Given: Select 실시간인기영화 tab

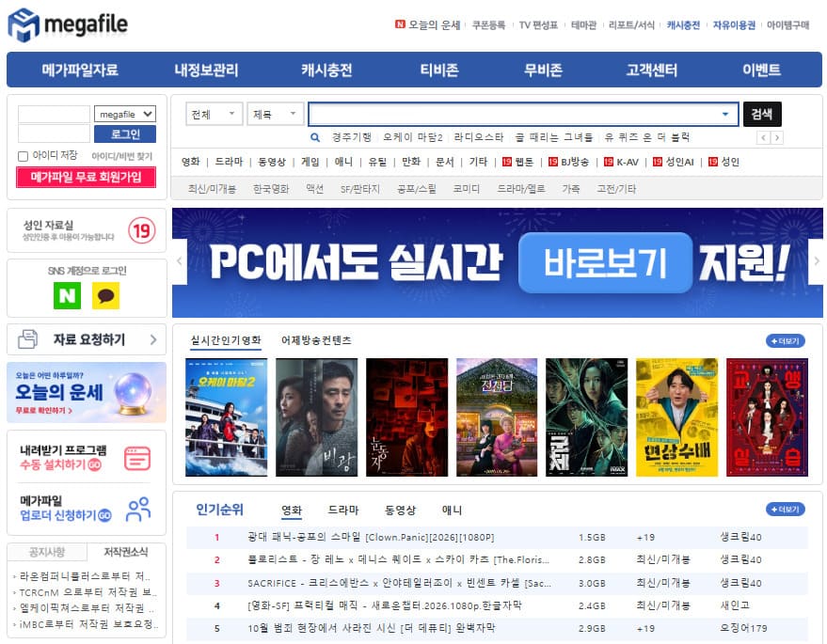Looking at the screenshot, I should coord(226,340).
